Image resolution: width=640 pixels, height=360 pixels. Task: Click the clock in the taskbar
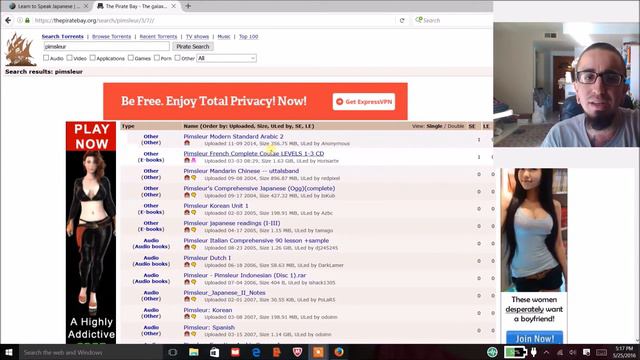pyautogui.click(x=624, y=352)
